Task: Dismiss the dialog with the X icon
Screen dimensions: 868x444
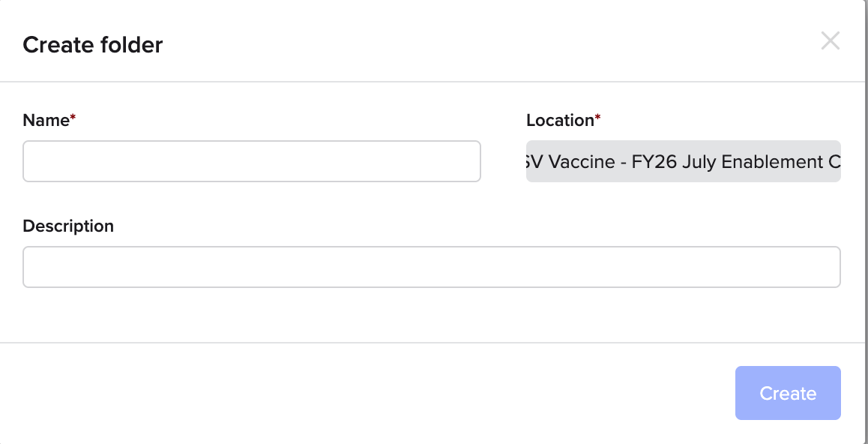Action: point(830,41)
